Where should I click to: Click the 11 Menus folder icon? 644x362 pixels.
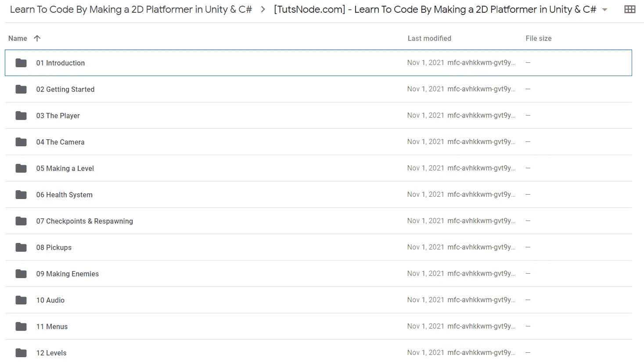21,326
